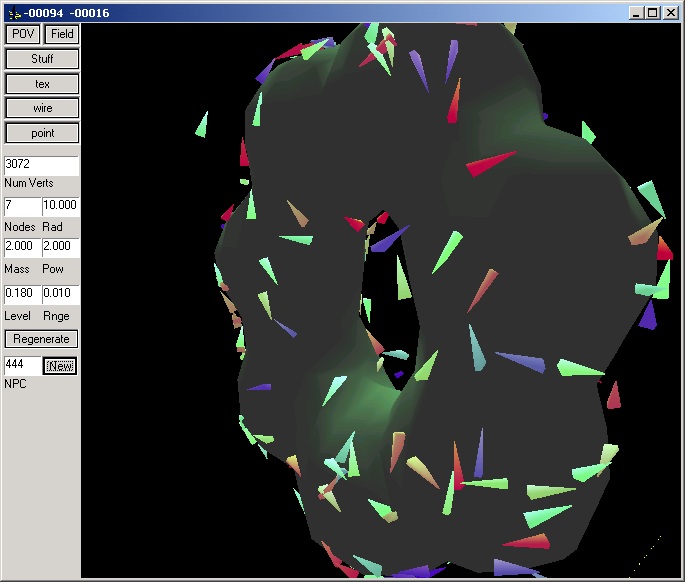This screenshot has height=582, width=685.
Task: Toggle tex rendering mode
Action: [x=42, y=84]
